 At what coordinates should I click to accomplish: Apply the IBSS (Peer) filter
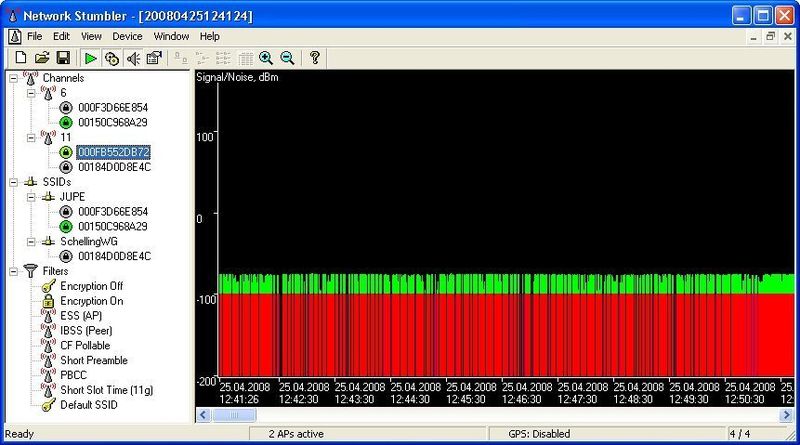(x=86, y=330)
